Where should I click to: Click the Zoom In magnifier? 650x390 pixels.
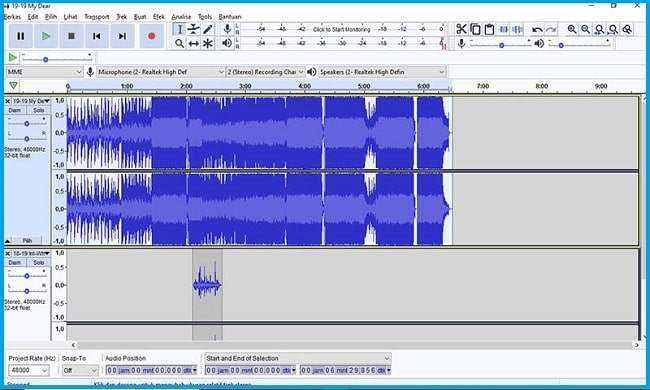(572, 29)
